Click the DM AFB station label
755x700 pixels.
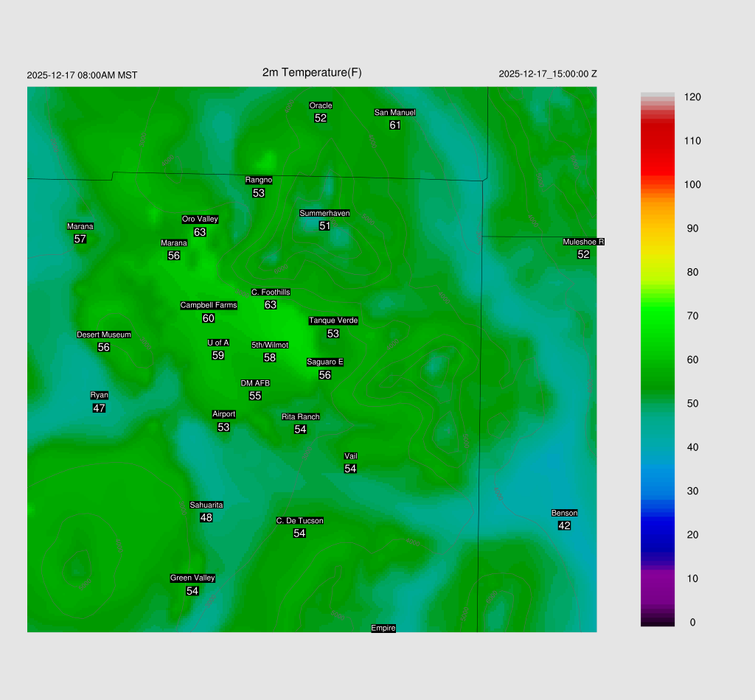(255, 383)
